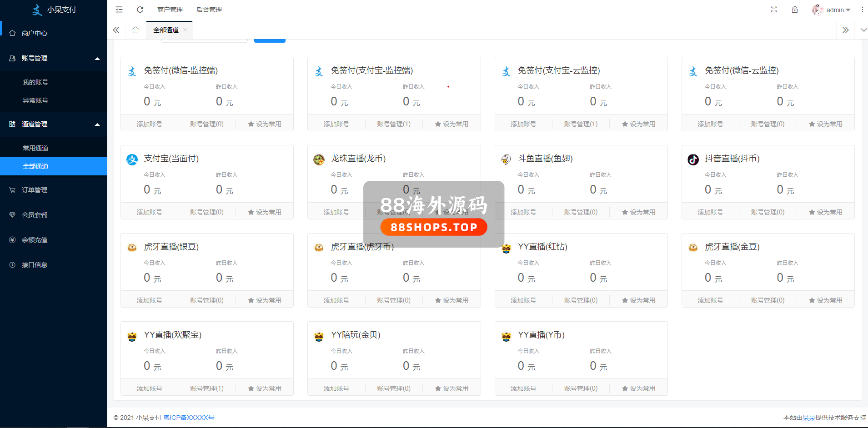The image size is (868, 428).
Task: Enter fullscreen using the expand icon
Action: (774, 10)
